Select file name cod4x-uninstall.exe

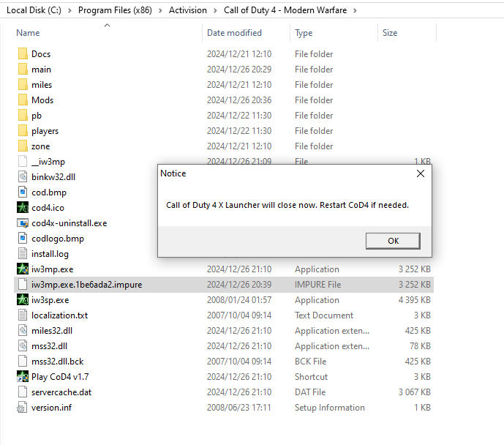[69, 223]
